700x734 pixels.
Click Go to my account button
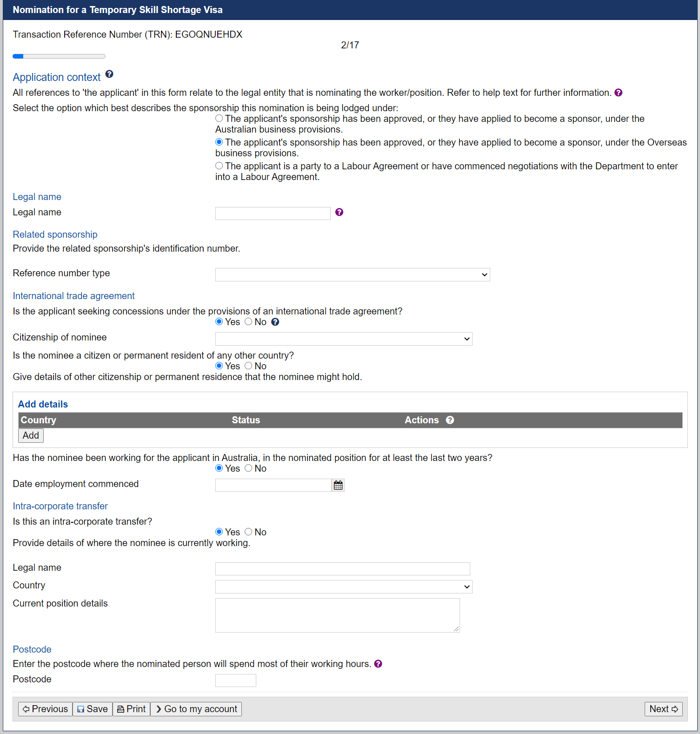pos(196,709)
